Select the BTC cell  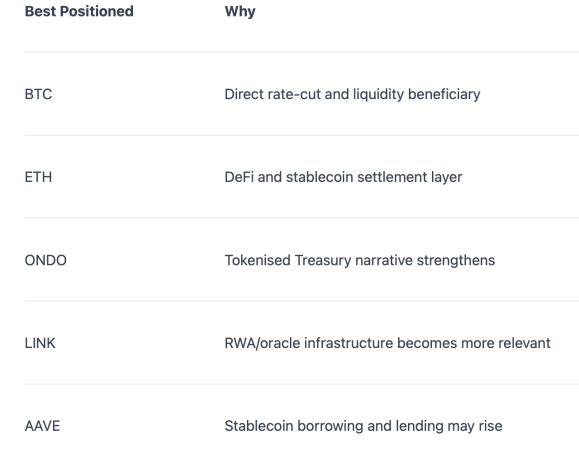coord(38,94)
